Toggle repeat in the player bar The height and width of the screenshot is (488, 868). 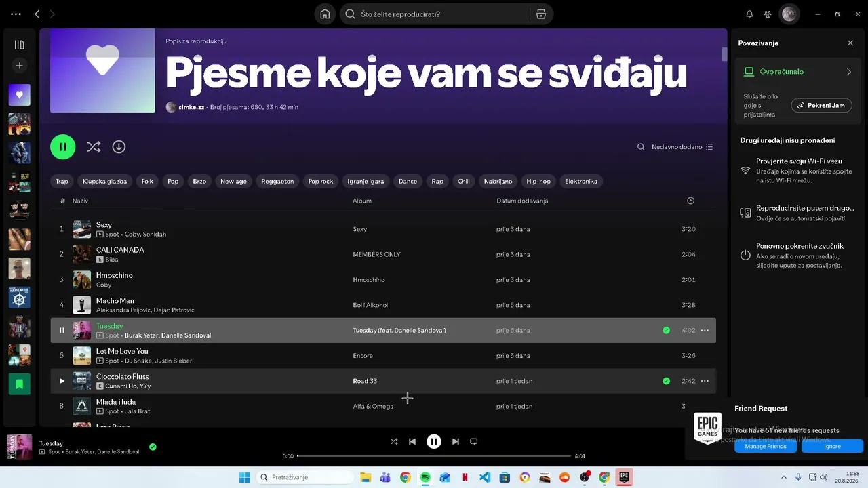coord(474,441)
